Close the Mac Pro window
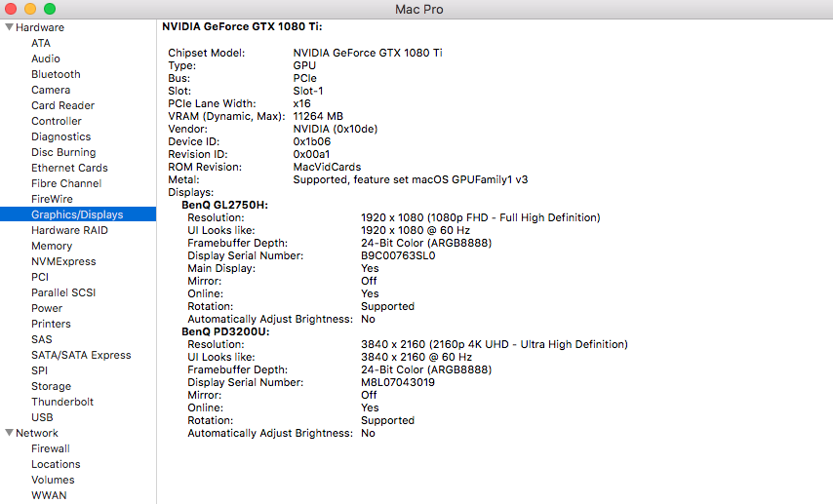Image resolution: width=833 pixels, height=504 pixels. coord(11,9)
